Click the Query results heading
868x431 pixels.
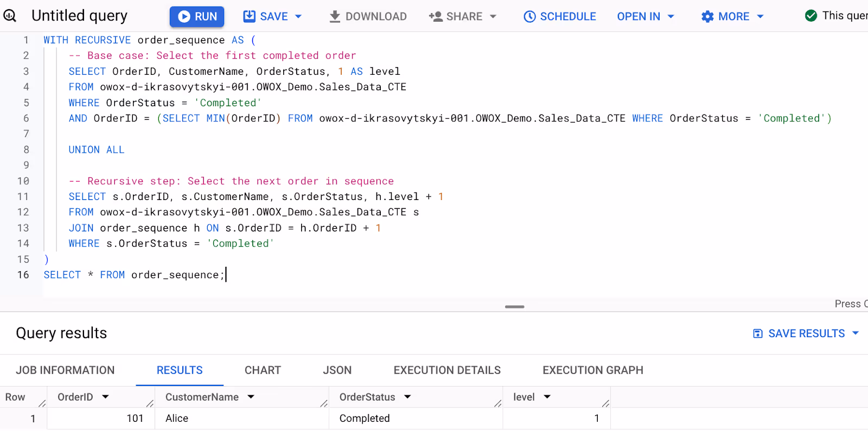pos(61,333)
